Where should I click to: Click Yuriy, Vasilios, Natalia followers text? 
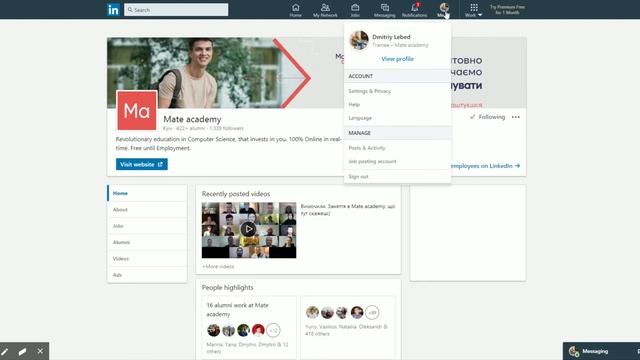[x=346, y=330]
